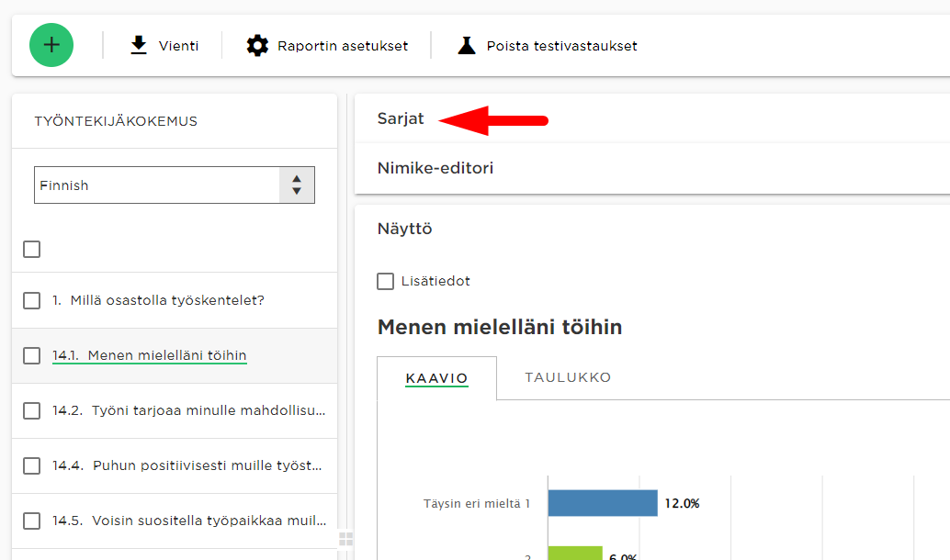Open the Finnish language dropdown
The width and height of the screenshot is (950, 560).
click(175, 185)
